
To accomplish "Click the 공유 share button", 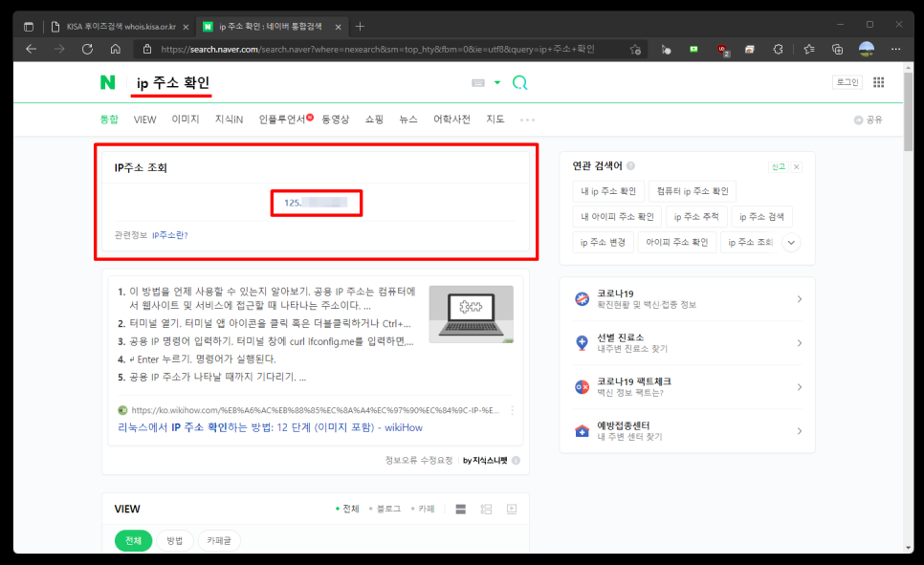I will coord(868,120).
